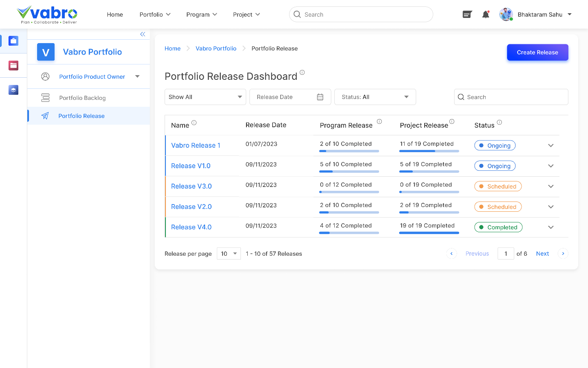
Task: Go to Home in the top navigation
Action: tap(115, 15)
